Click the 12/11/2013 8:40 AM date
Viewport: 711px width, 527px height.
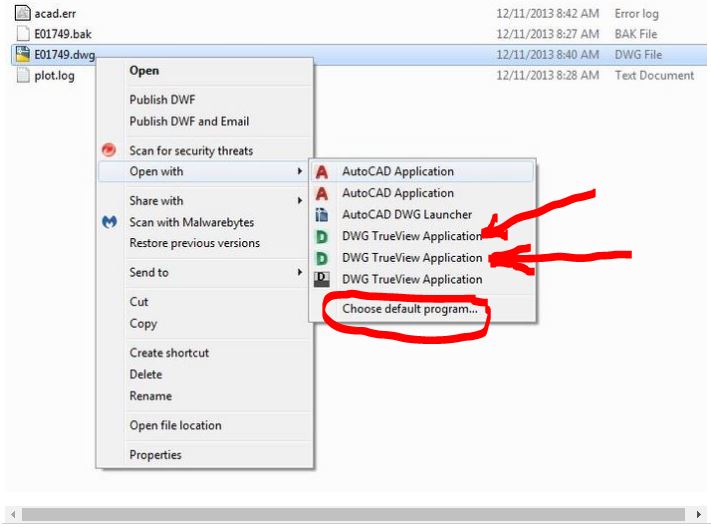click(x=547, y=55)
